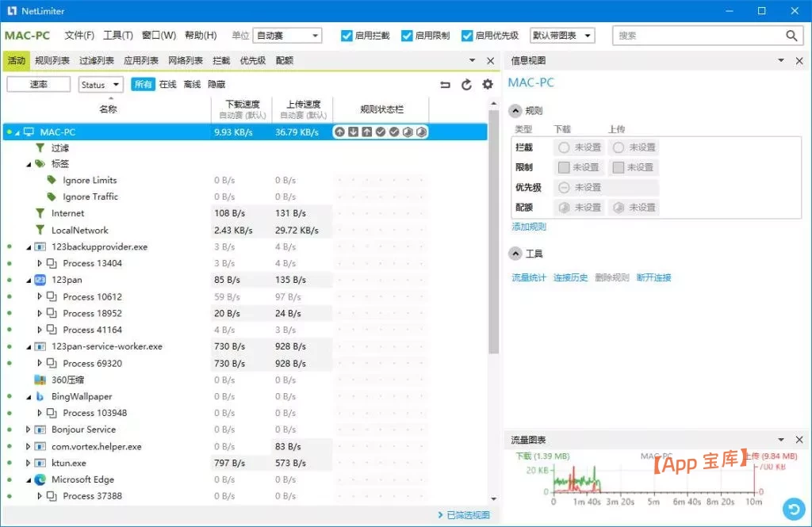Check the 限制 download checkbox
The width and height of the screenshot is (812, 527).
coord(564,167)
